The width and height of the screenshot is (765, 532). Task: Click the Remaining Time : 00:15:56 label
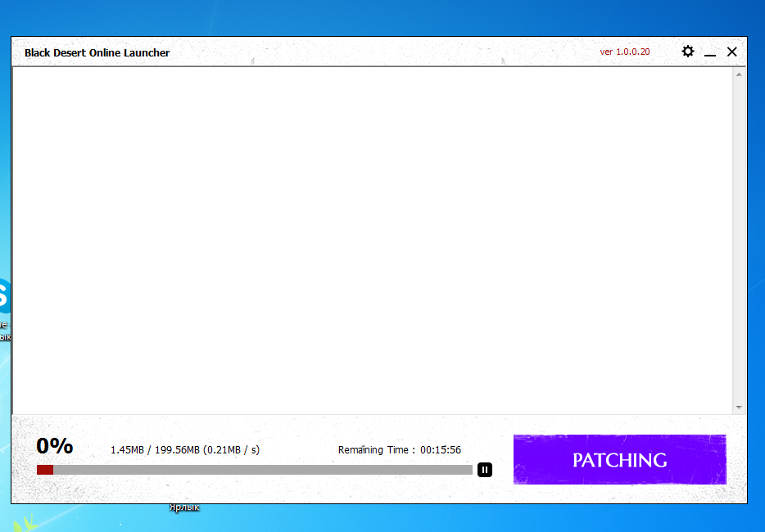point(399,449)
